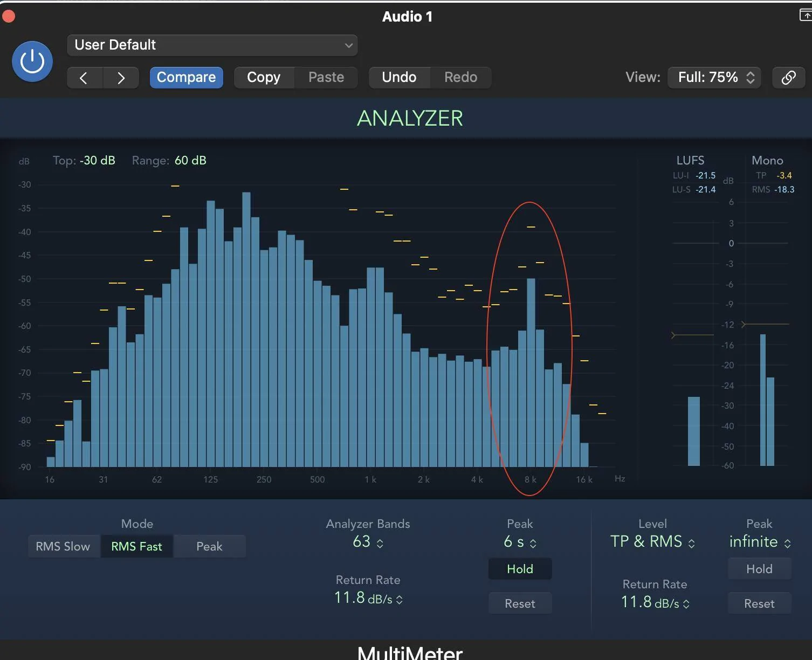This screenshot has width=812, height=660.
Task: Click the Level Return Rate stepper arrows
Action: (x=686, y=603)
